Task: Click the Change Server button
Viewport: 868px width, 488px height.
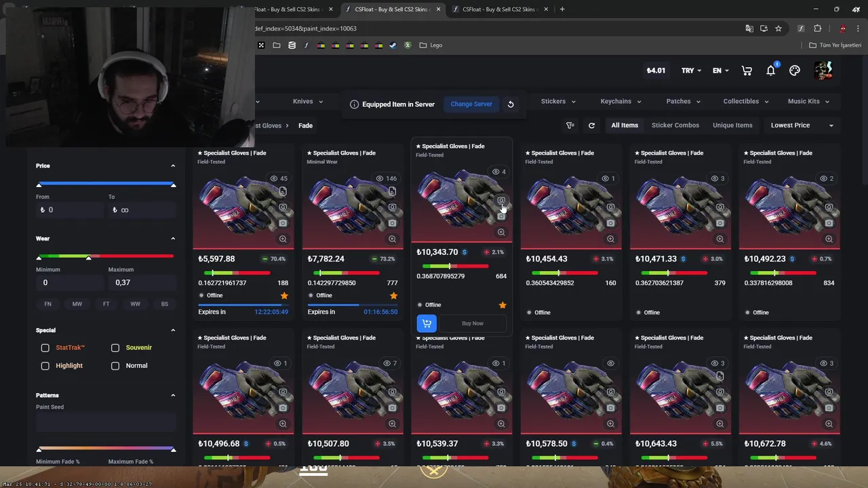Action: click(x=471, y=104)
